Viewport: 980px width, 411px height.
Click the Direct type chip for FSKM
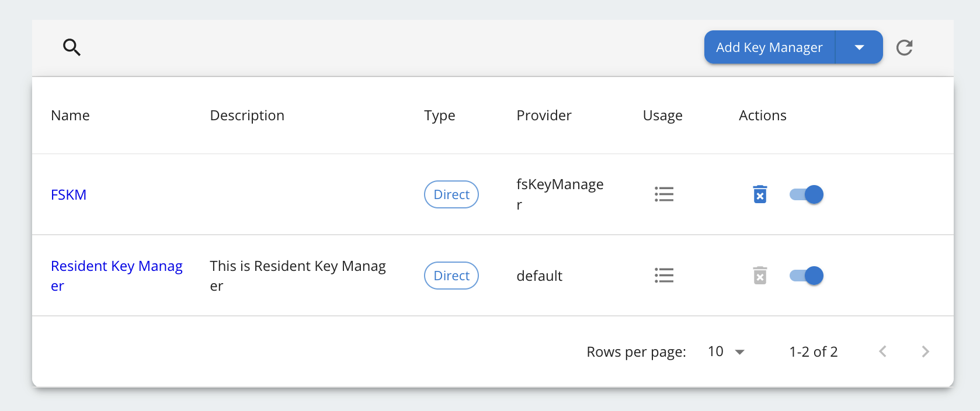[x=451, y=194]
